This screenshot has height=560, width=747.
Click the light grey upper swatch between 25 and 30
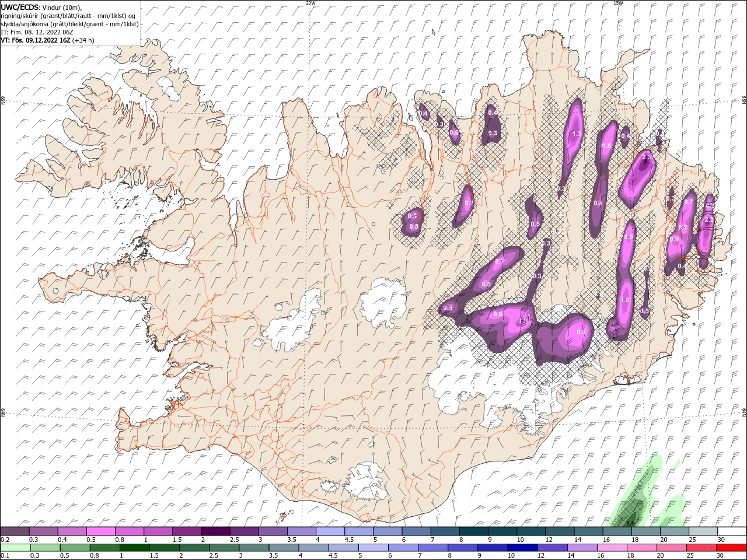tap(703, 531)
